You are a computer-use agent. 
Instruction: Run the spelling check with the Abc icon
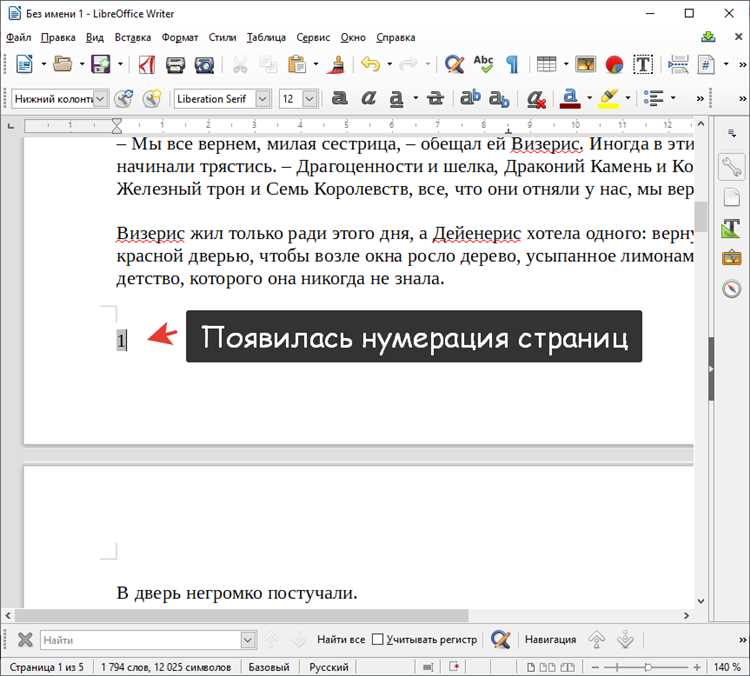(484, 64)
